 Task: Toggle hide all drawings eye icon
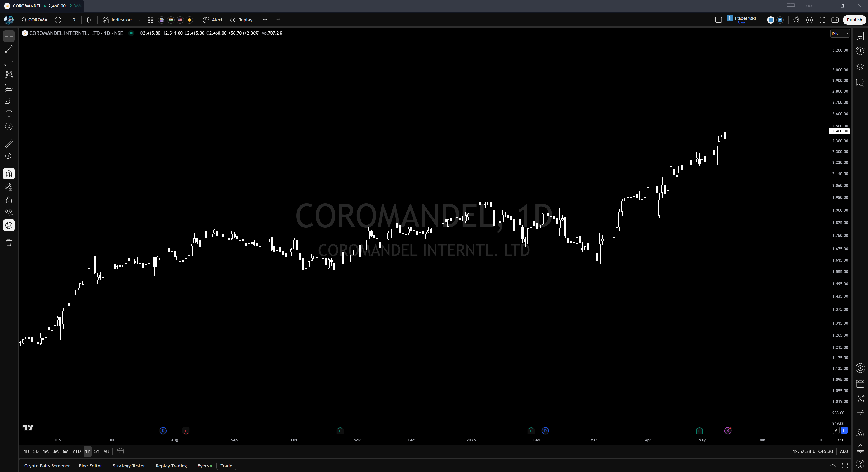[x=9, y=212]
